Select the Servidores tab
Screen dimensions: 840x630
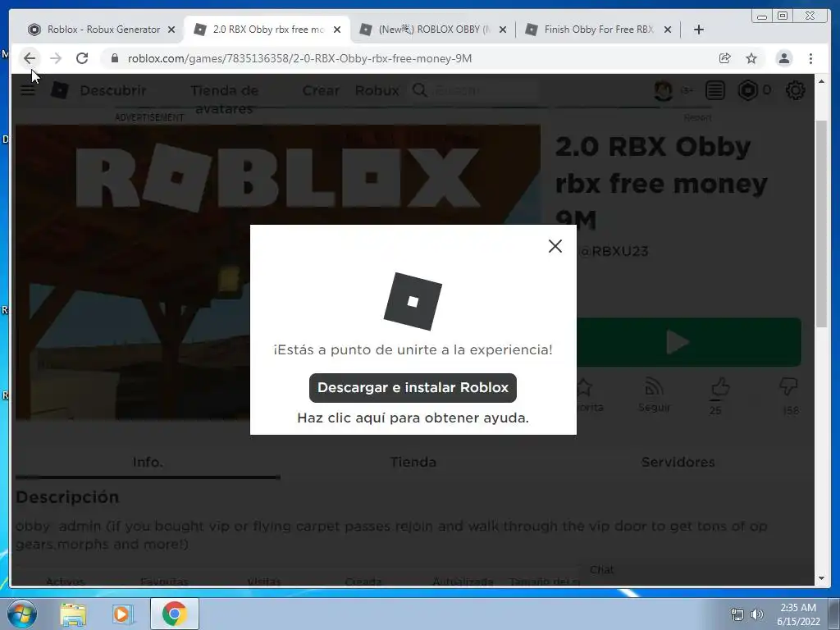[x=678, y=462]
